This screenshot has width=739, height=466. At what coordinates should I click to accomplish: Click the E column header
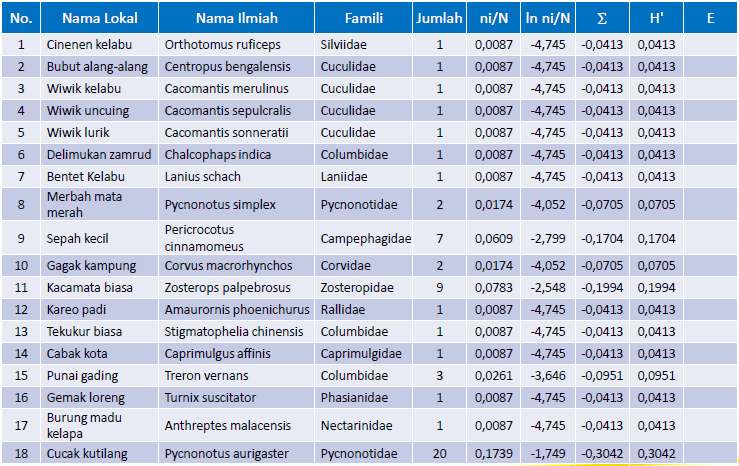tap(708, 19)
